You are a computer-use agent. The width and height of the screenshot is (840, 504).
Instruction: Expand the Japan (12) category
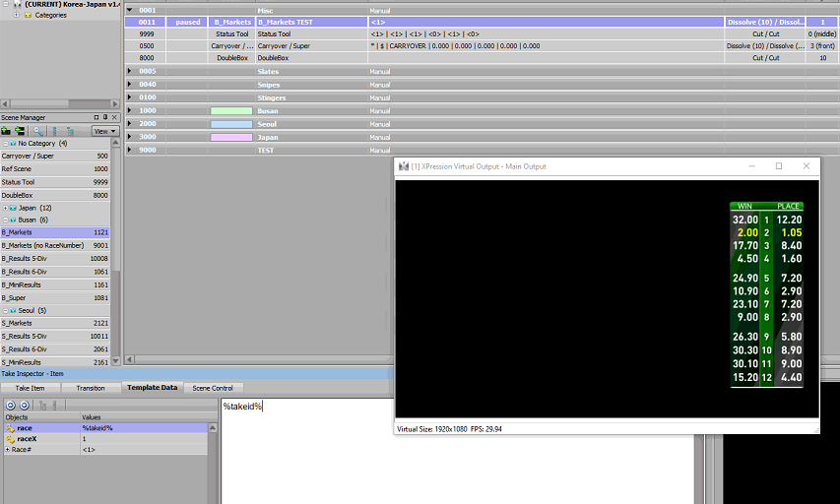coord(5,208)
